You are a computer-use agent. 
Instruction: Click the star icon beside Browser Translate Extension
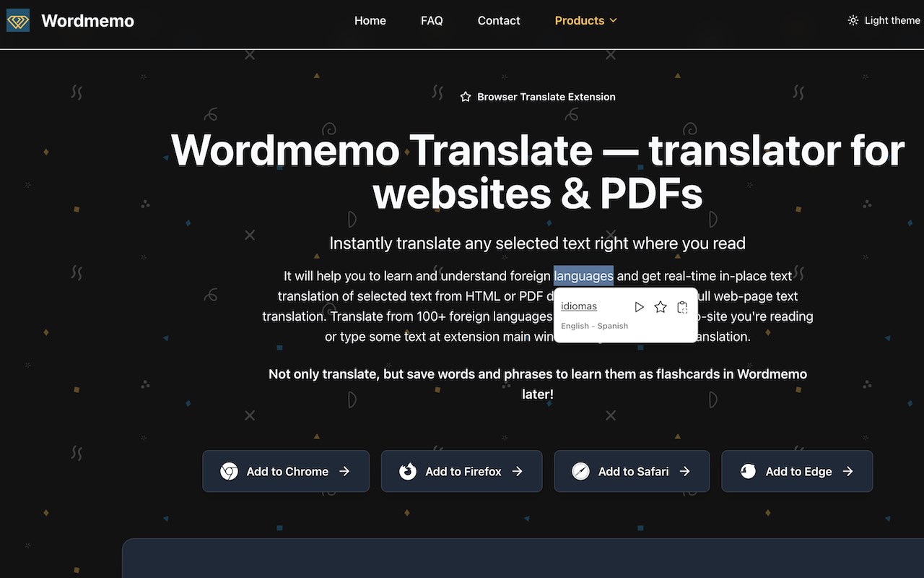(x=466, y=97)
